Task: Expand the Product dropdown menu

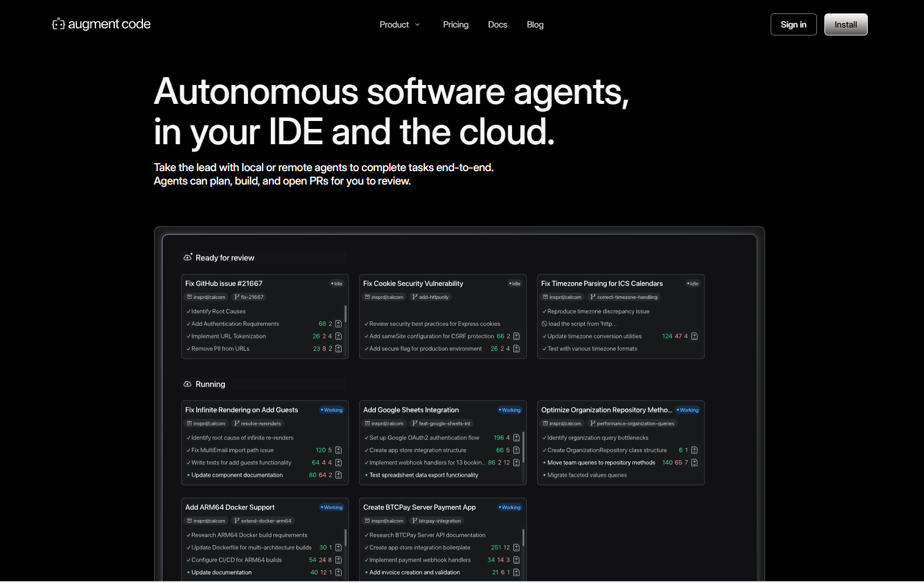Action: pyautogui.click(x=400, y=24)
